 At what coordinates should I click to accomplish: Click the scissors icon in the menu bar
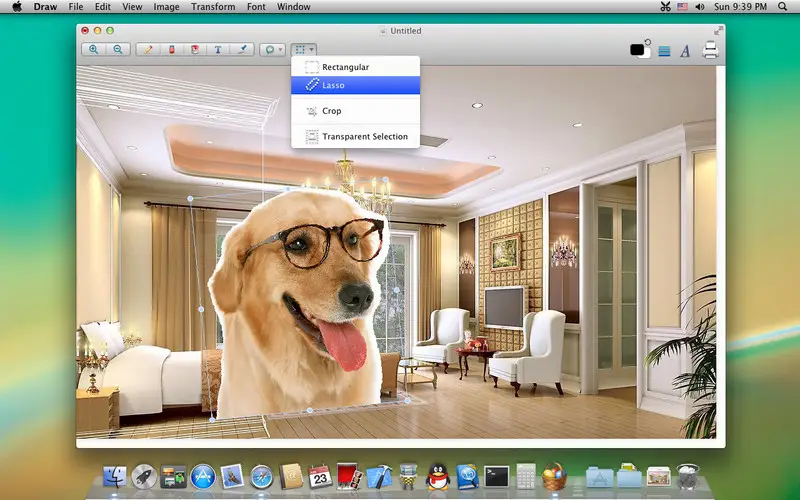tap(665, 7)
